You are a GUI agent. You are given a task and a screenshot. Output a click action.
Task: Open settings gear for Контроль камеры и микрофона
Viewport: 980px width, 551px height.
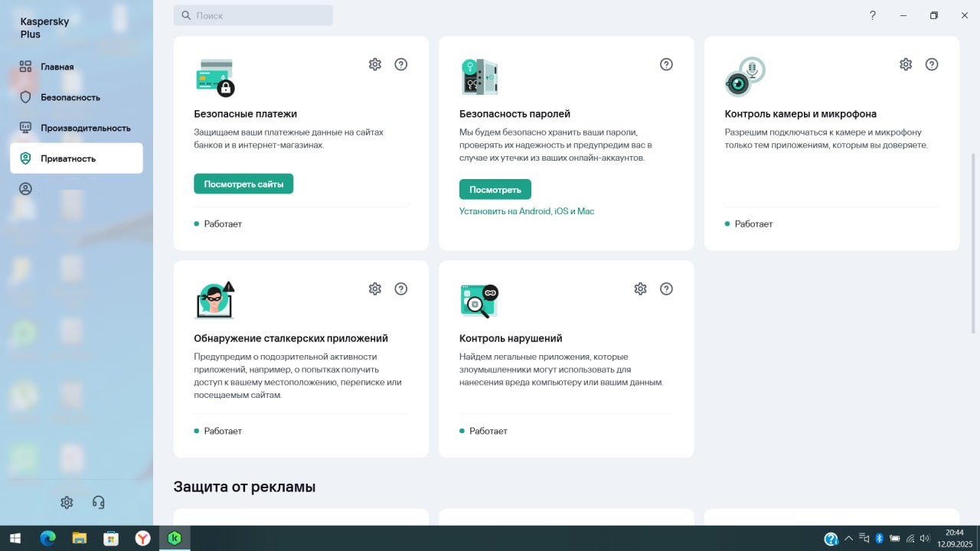coord(906,64)
